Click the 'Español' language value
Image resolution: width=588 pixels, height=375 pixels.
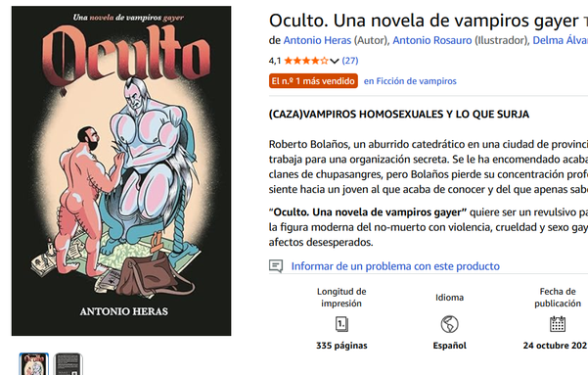pos(449,346)
